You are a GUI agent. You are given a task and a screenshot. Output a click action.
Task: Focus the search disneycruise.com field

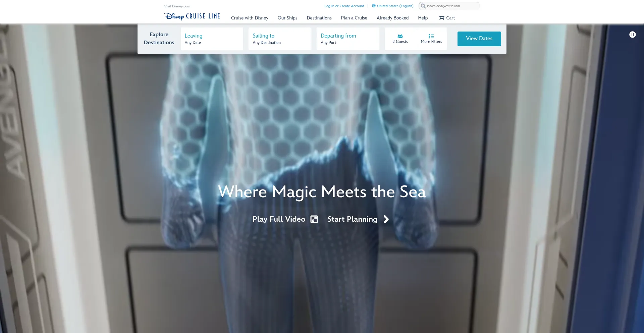tap(449, 6)
